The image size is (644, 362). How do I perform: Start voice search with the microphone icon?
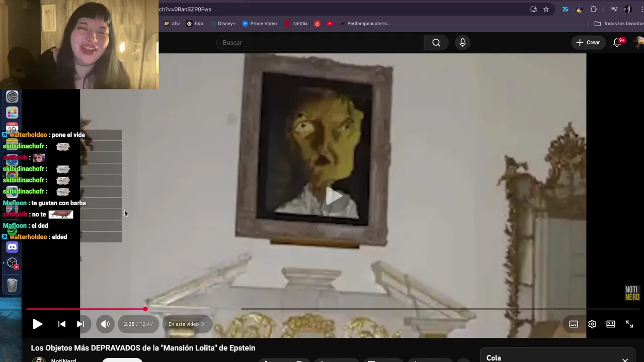(x=462, y=43)
